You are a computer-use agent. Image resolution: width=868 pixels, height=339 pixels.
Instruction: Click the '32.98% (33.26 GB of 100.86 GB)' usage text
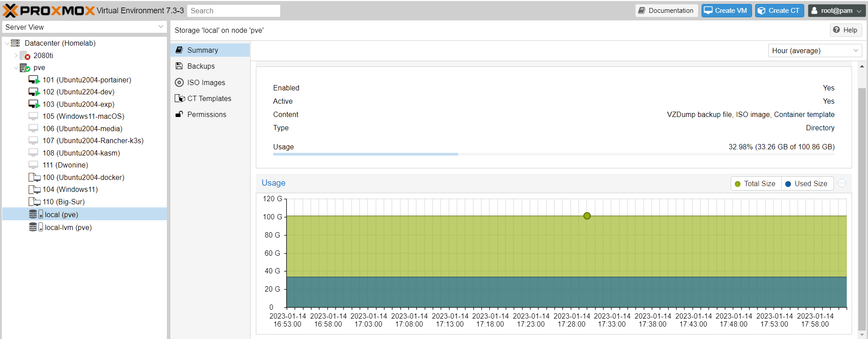click(x=781, y=147)
